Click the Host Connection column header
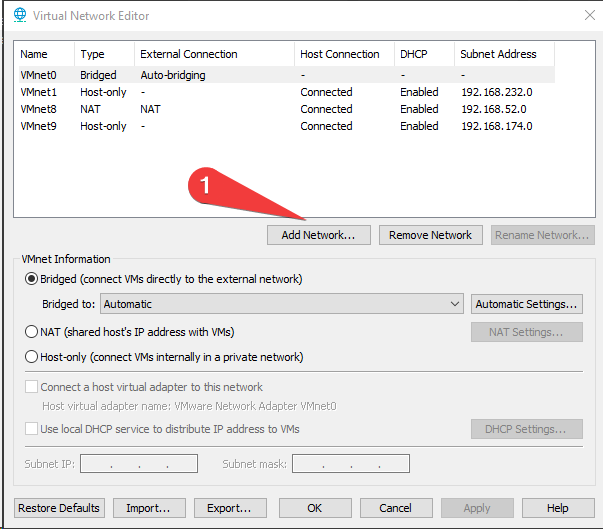This screenshot has height=529, width=603. [344, 54]
